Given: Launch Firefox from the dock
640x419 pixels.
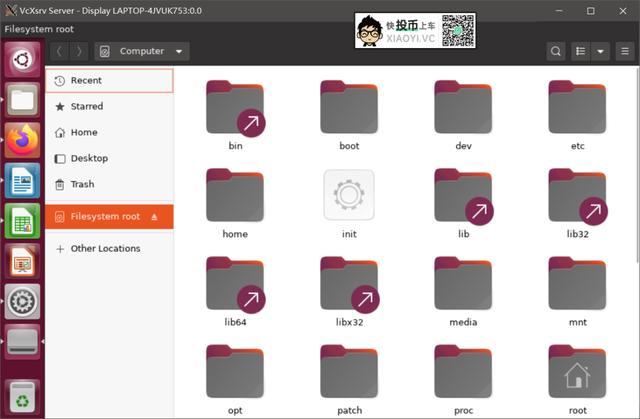Looking at the screenshot, I should click(22, 140).
